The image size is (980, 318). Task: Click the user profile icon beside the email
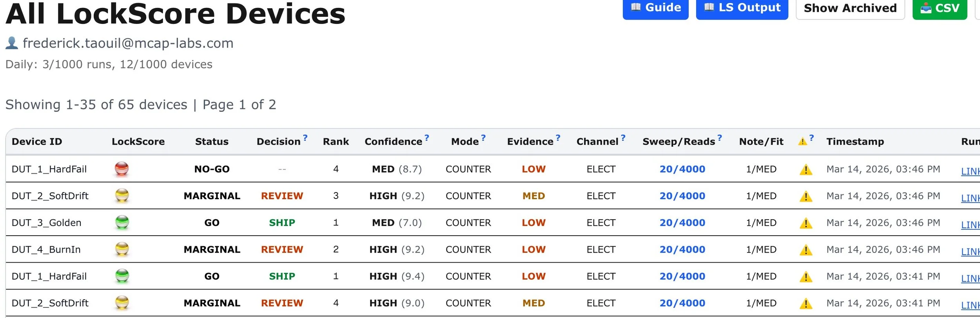(12, 43)
